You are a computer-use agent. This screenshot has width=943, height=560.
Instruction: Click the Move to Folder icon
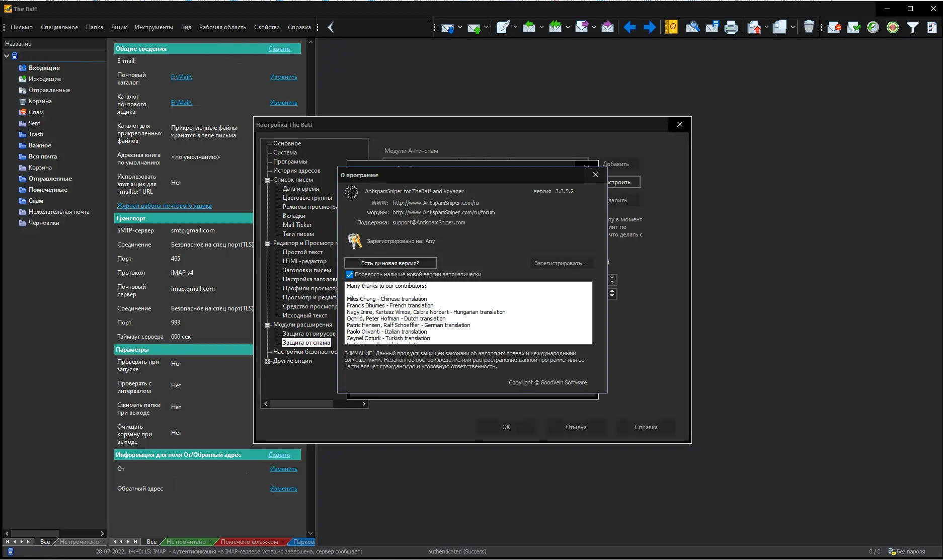[x=754, y=27]
